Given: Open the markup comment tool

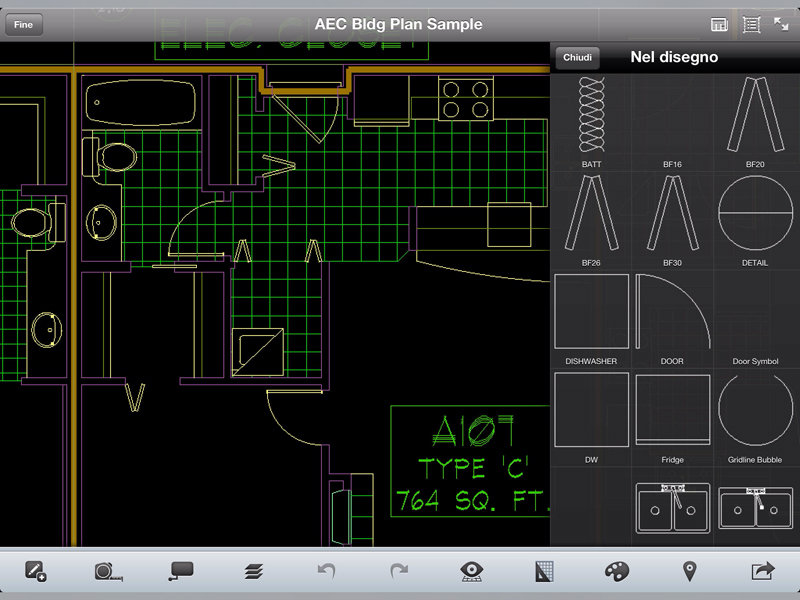Looking at the screenshot, I should [181, 571].
